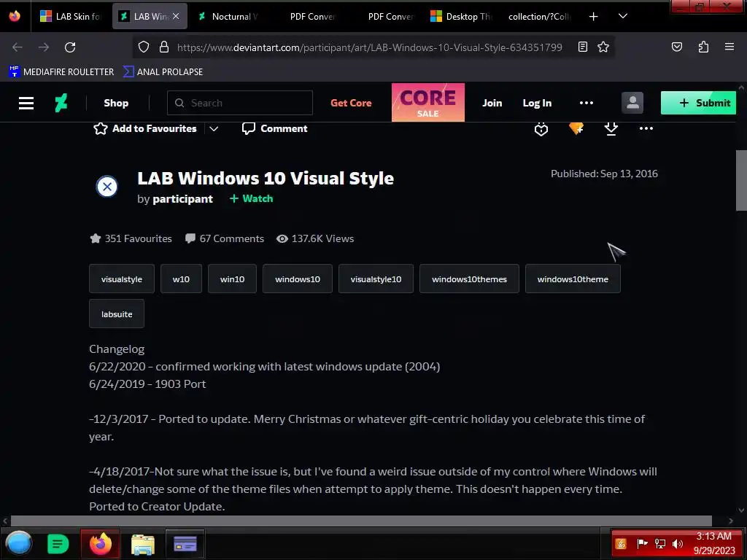Click the vertical scrollbar thumb
747x560 pixels.
(x=741, y=181)
